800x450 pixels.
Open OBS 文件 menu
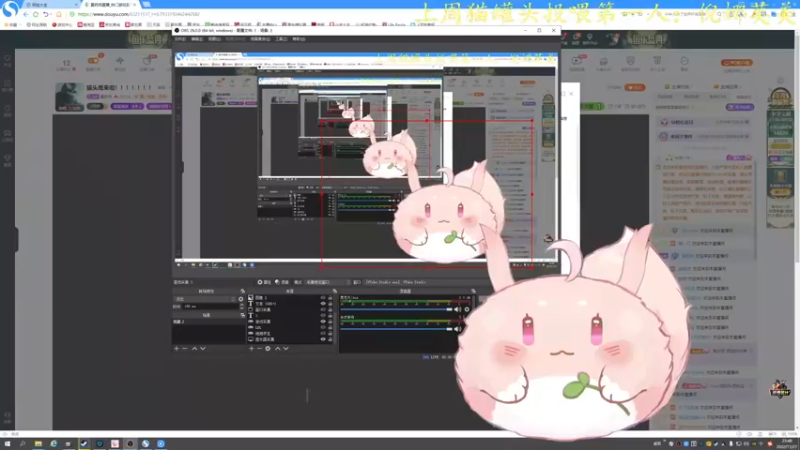[x=181, y=39]
